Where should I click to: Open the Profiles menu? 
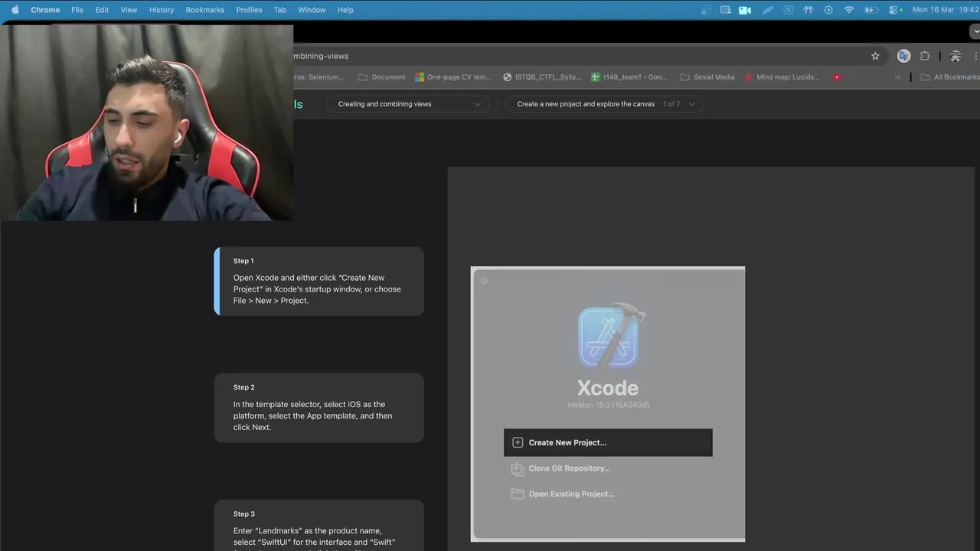(x=249, y=10)
